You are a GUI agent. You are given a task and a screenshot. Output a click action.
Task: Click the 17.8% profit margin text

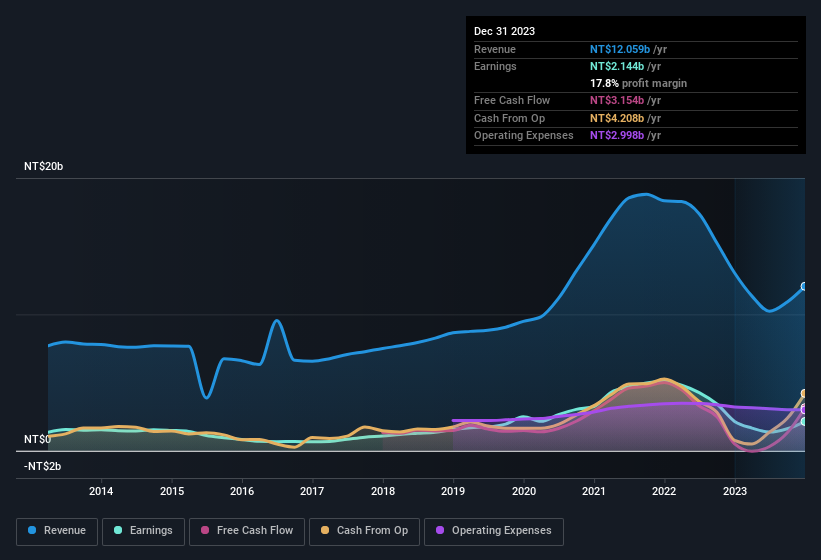[638, 83]
